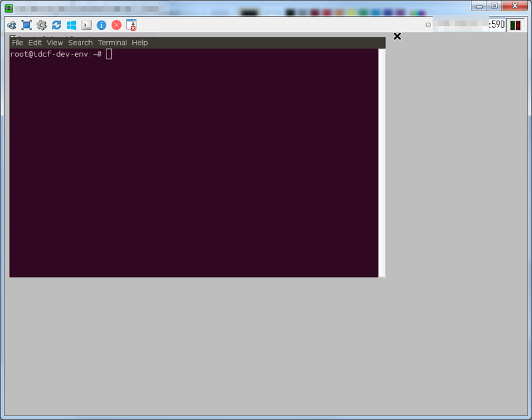Open the gear settings icon

point(41,25)
